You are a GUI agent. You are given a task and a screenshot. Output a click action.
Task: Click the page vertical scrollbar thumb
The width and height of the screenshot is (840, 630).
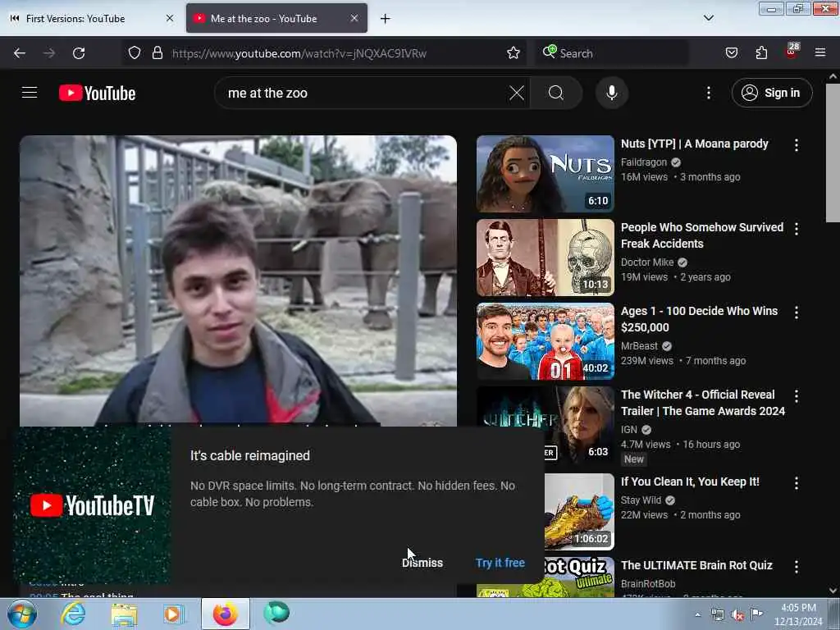coord(833,153)
